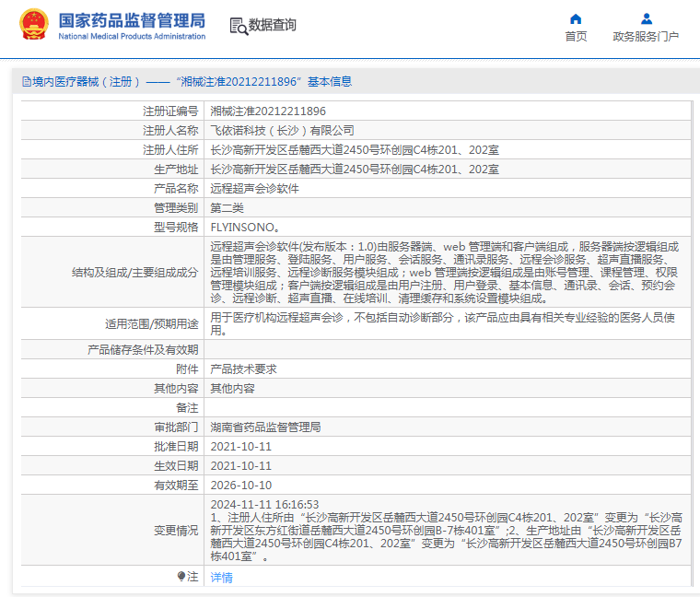The image size is (700, 597).
Task: Open 政务服务门户 portal link
Action: (x=646, y=37)
